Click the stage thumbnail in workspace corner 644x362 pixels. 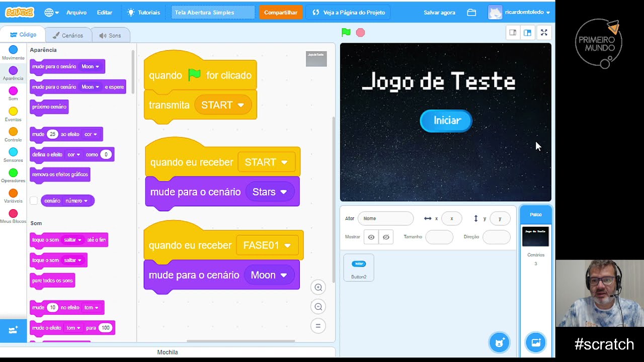[316, 59]
